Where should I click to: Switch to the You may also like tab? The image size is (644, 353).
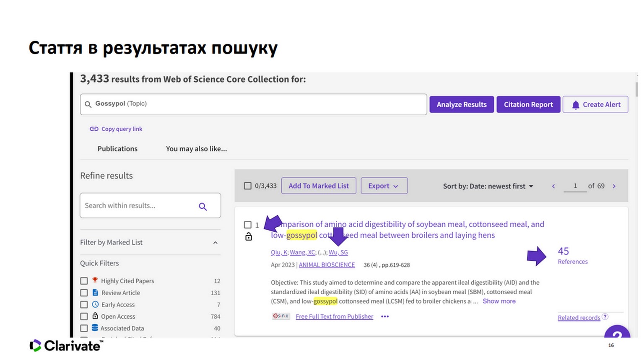coord(196,148)
